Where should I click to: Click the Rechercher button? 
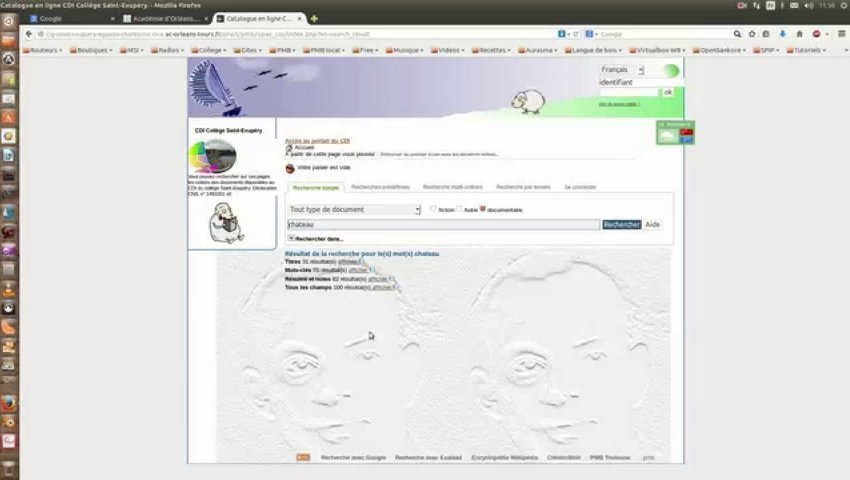pyautogui.click(x=622, y=225)
